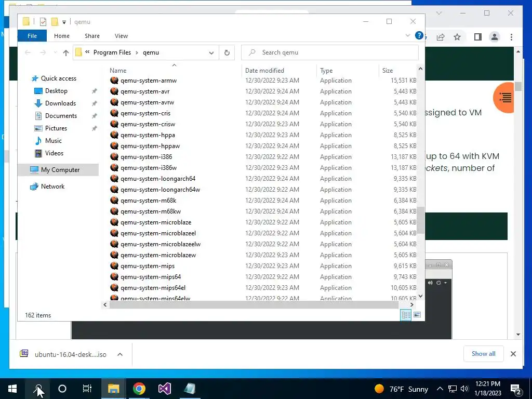This screenshot has height=399, width=532.
Task: Click Show all downloads in Chrome
Action: tap(484, 354)
